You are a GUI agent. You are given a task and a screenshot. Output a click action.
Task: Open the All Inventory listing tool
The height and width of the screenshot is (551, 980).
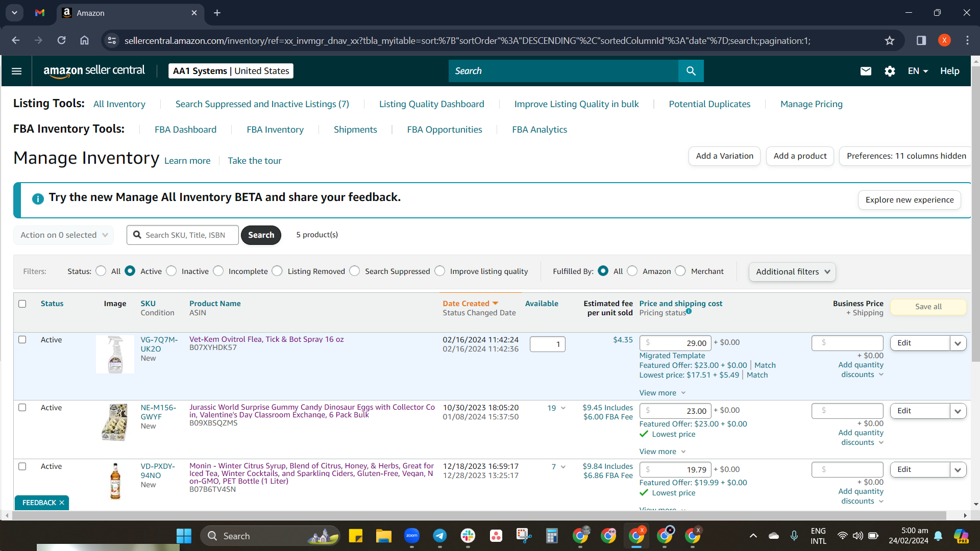pos(119,104)
